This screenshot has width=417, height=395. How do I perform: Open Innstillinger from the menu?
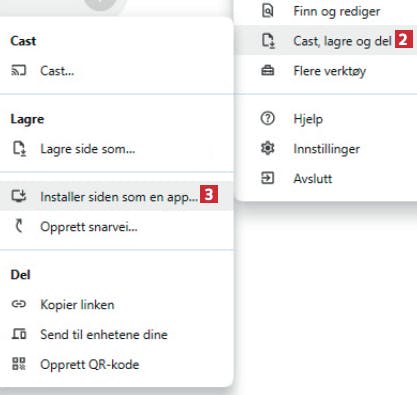pyautogui.click(x=325, y=148)
